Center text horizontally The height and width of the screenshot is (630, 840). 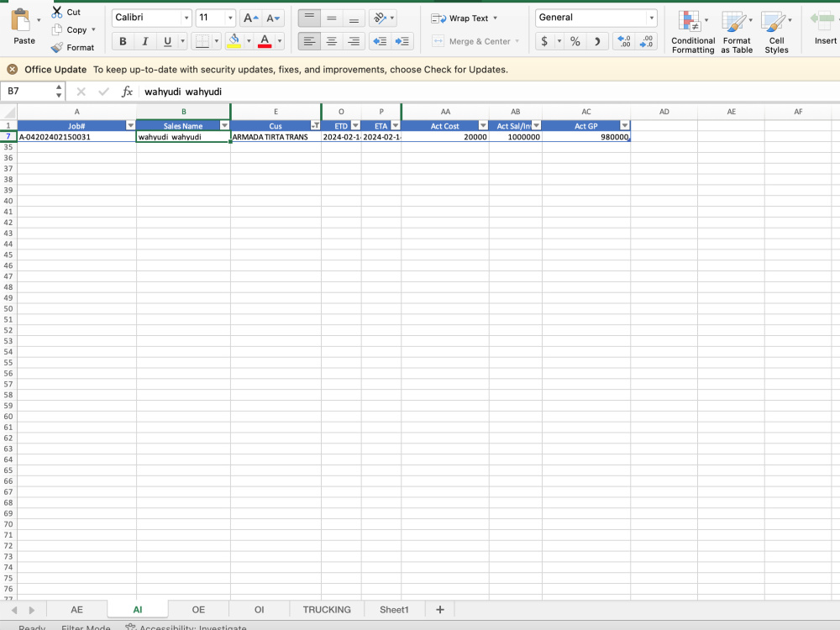coord(332,41)
